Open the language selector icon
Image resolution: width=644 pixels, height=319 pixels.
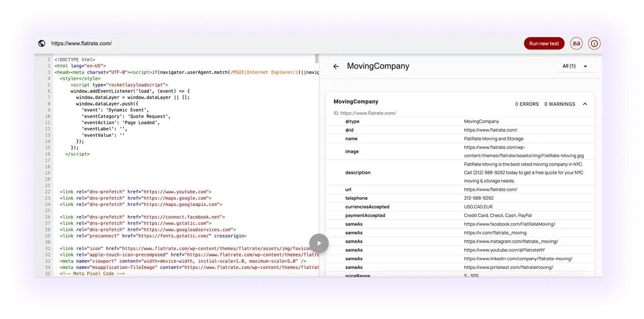[576, 44]
